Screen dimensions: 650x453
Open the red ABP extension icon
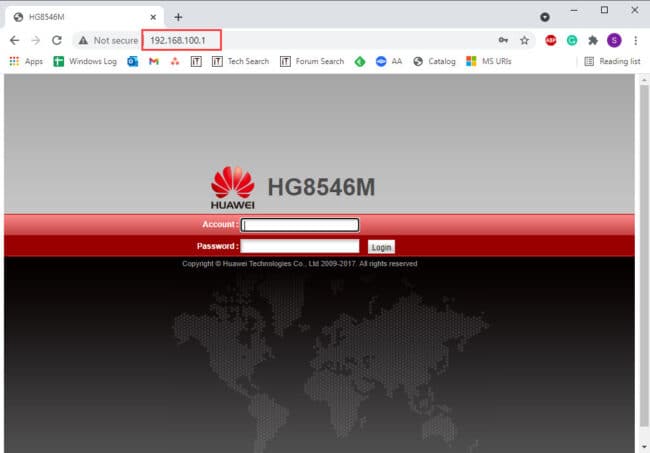pos(551,40)
